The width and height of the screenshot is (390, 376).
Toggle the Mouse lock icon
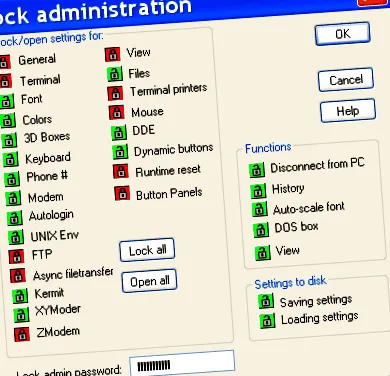(117, 113)
